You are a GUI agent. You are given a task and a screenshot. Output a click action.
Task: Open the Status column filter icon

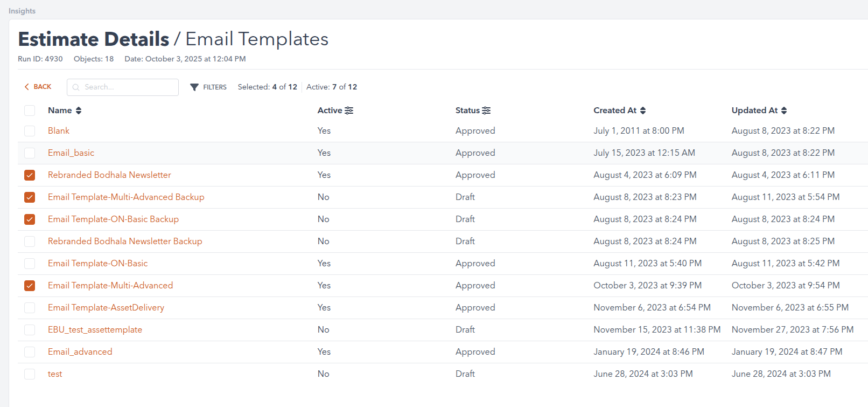(486, 111)
